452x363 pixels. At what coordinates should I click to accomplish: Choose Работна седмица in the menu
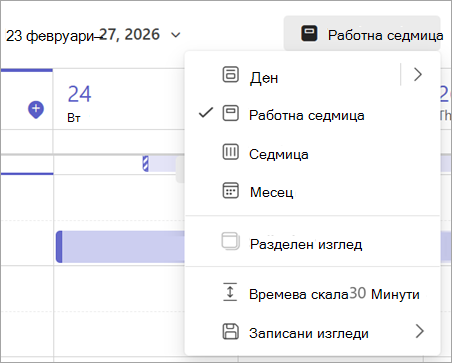click(312, 114)
